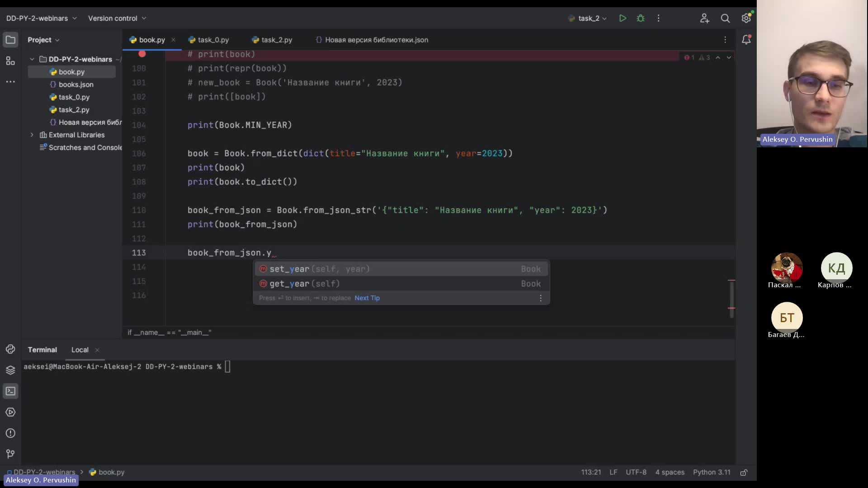
Task: Open 4 spaces indent settings
Action: [x=670, y=472]
